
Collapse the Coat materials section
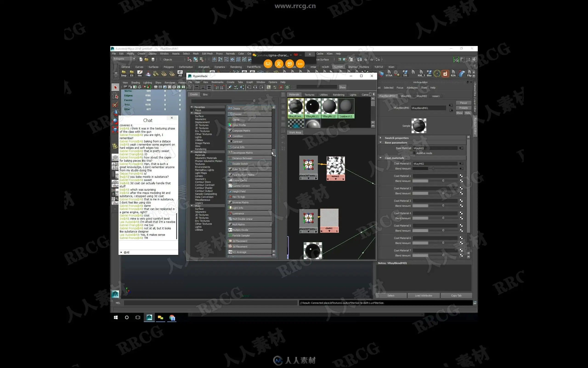point(381,158)
